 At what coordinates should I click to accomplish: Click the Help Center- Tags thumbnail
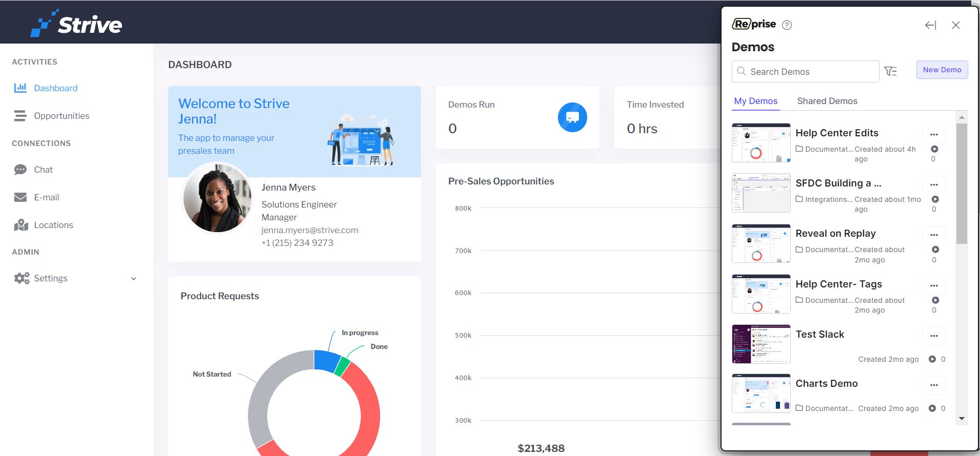coord(761,294)
